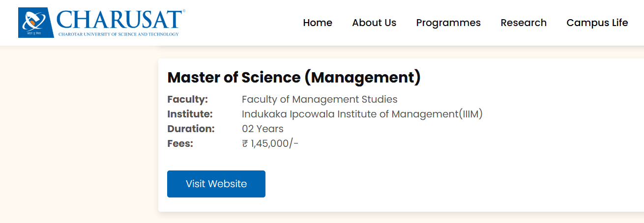This screenshot has height=223, width=644.
Task: Click the Faculty field label
Action: tap(188, 99)
